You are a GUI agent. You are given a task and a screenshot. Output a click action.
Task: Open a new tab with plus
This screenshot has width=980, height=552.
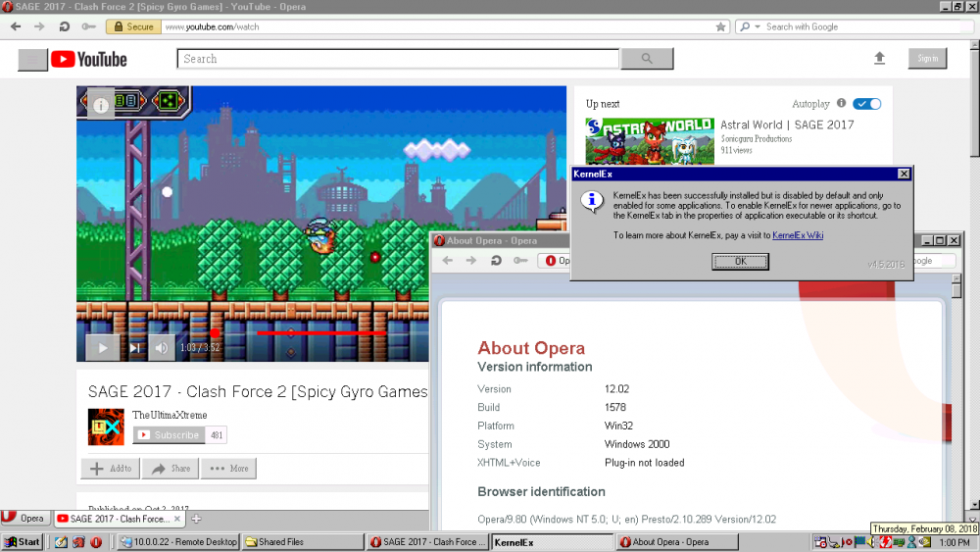click(x=196, y=519)
